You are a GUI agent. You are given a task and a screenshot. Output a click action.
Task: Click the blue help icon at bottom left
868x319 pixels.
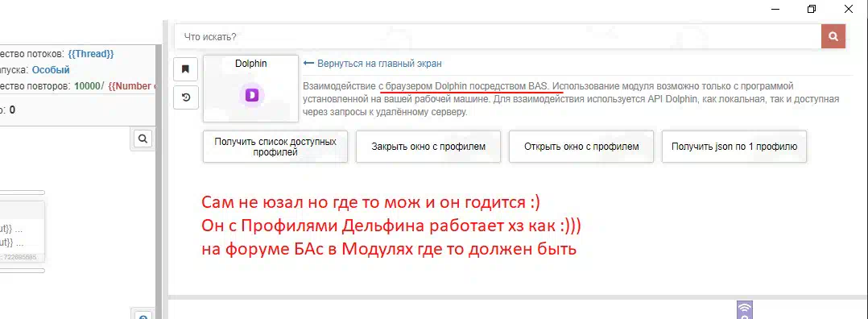click(x=143, y=317)
